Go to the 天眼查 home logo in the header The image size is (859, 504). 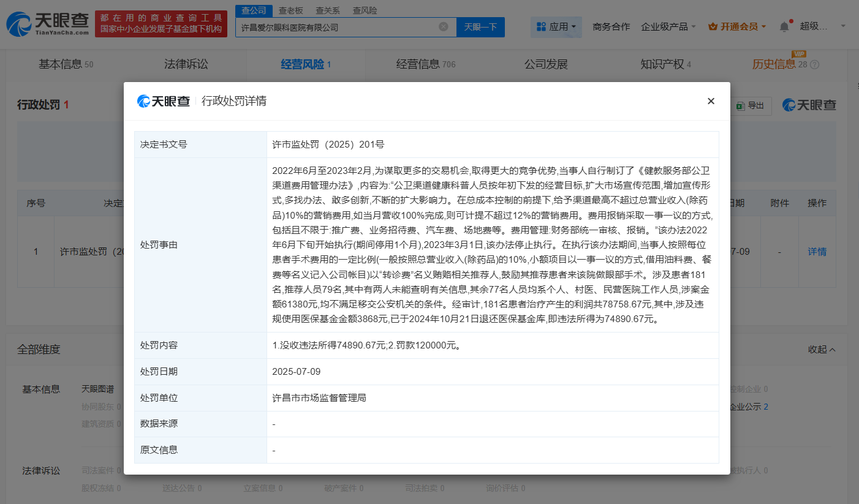pos(48,24)
